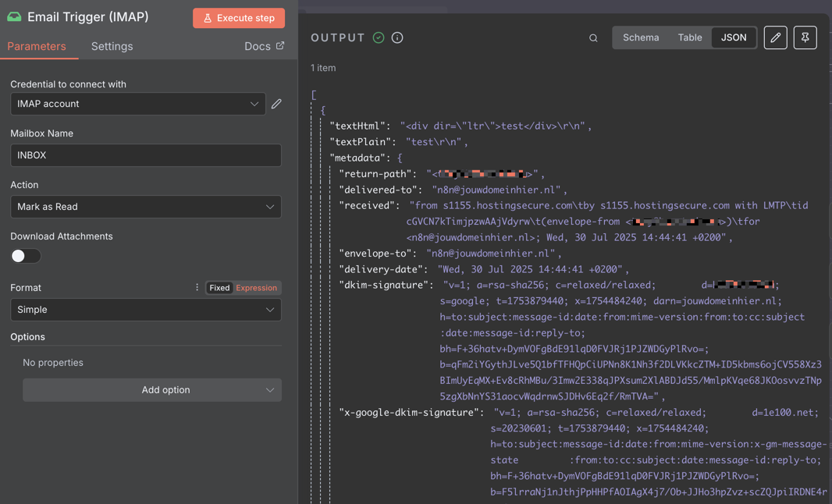This screenshot has height=504, width=832.
Task: Switch output view to Table
Action: [690, 37]
